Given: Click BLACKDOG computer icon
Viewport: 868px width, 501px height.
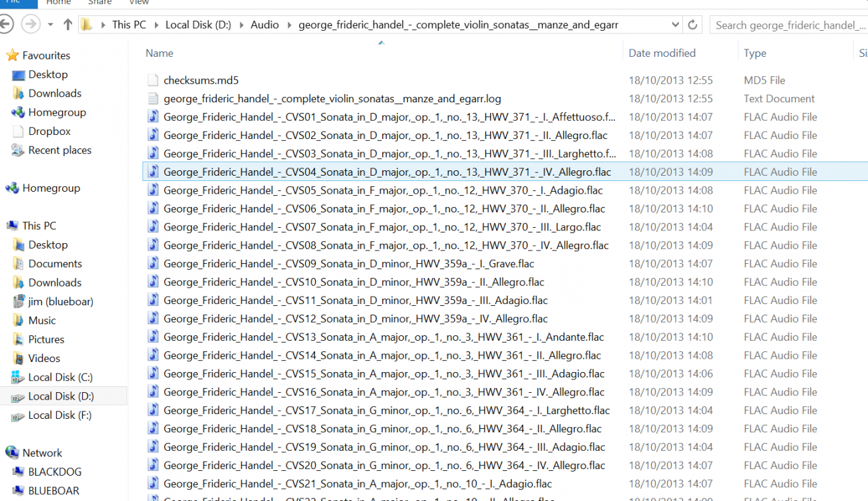Looking at the screenshot, I should 19,472.
